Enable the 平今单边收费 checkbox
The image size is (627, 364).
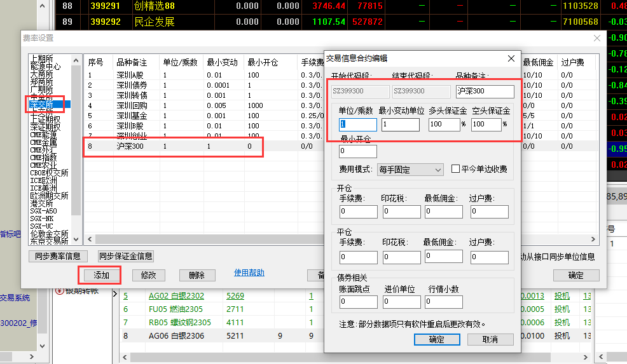455,169
